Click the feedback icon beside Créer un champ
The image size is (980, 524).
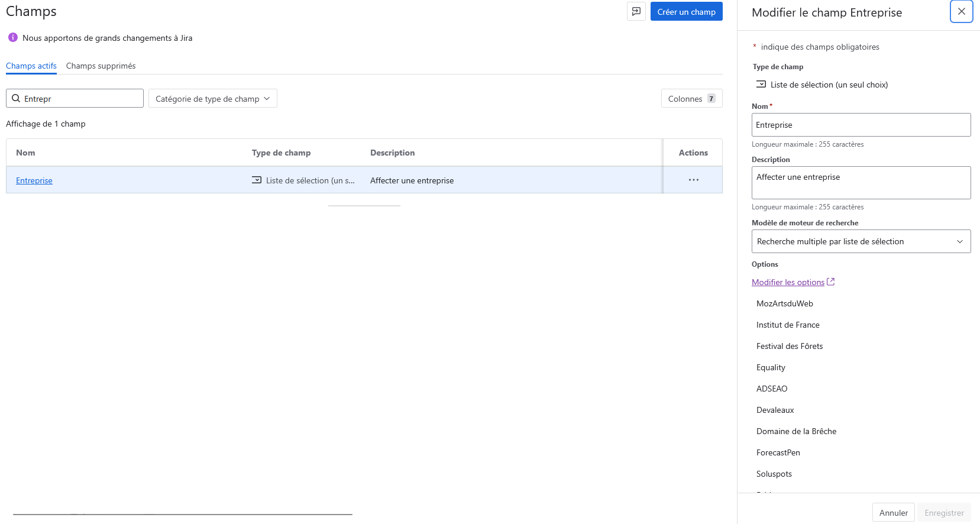click(636, 11)
